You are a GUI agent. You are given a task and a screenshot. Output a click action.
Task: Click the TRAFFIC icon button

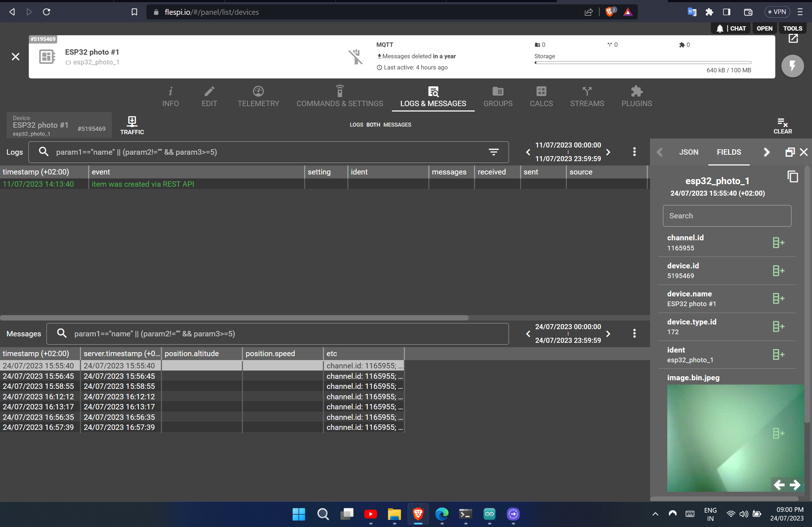(x=132, y=125)
